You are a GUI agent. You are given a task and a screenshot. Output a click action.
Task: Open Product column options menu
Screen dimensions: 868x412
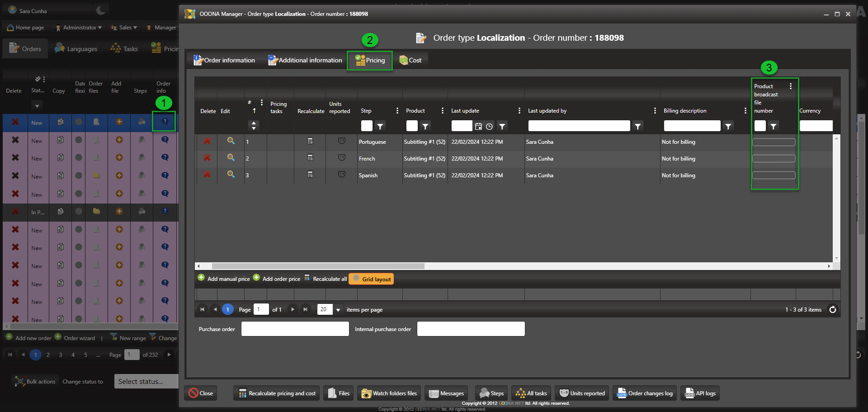pyautogui.click(x=442, y=111)
